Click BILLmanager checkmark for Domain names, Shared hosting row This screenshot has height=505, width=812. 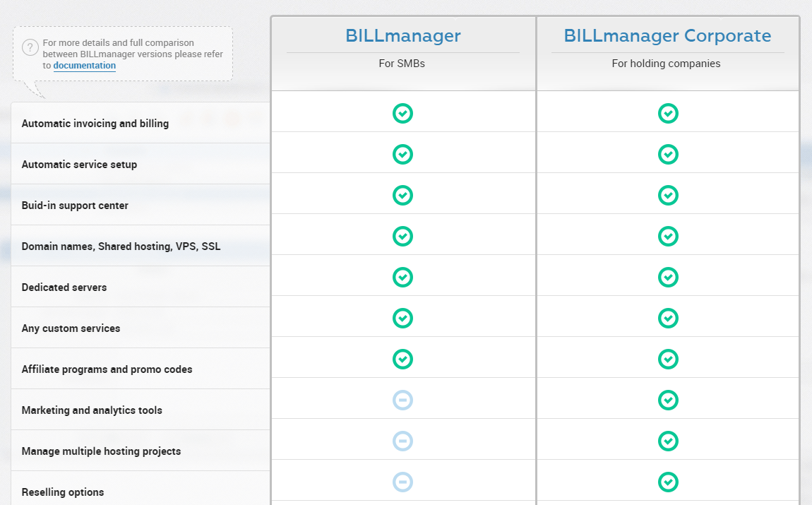[x=403, y=236]
